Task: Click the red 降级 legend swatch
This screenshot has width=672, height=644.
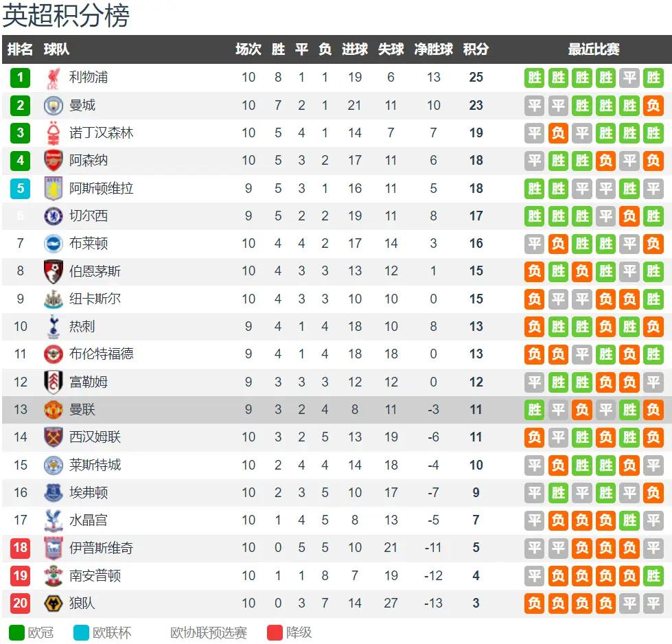Action: point(275,632)
